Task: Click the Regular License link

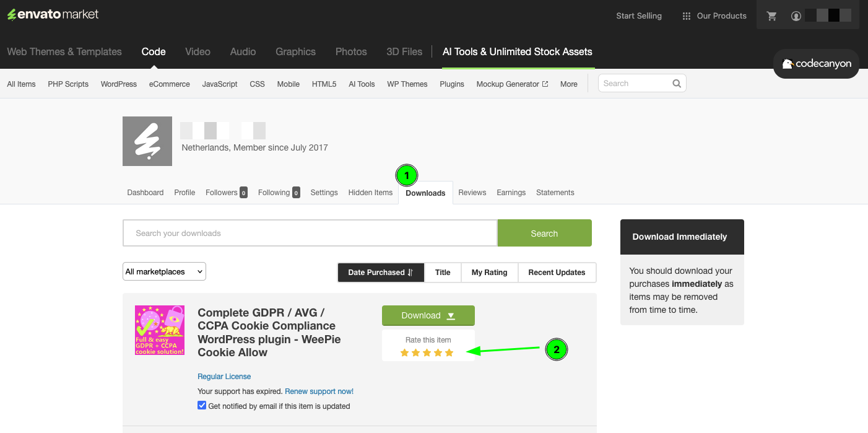Action: pos(224,376)
